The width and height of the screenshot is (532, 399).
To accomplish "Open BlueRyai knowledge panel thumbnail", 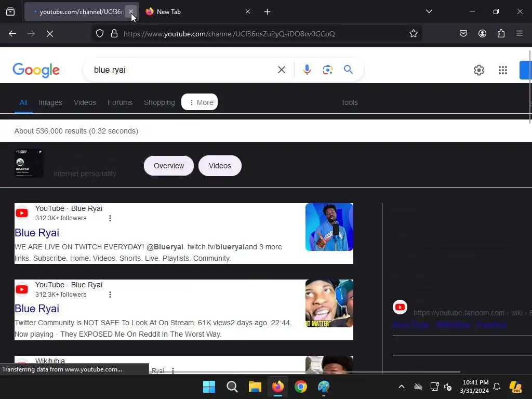I will point(29,163).
